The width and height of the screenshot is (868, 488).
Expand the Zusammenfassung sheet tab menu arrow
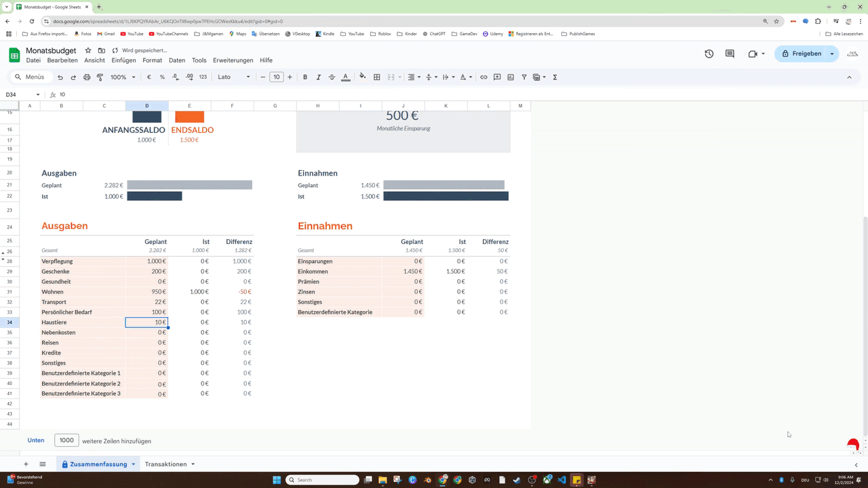(134, 464)
